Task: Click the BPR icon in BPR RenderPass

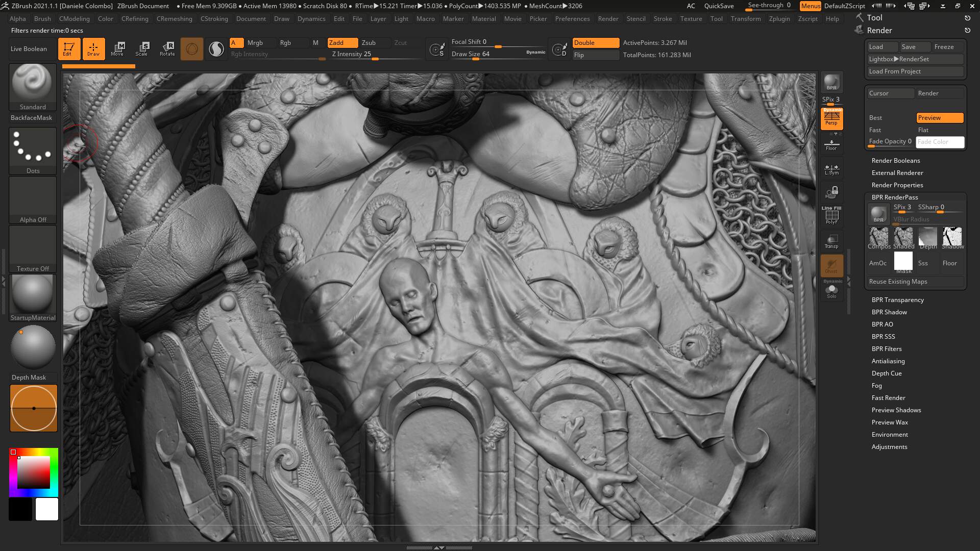Action: (x=878, y=214)
